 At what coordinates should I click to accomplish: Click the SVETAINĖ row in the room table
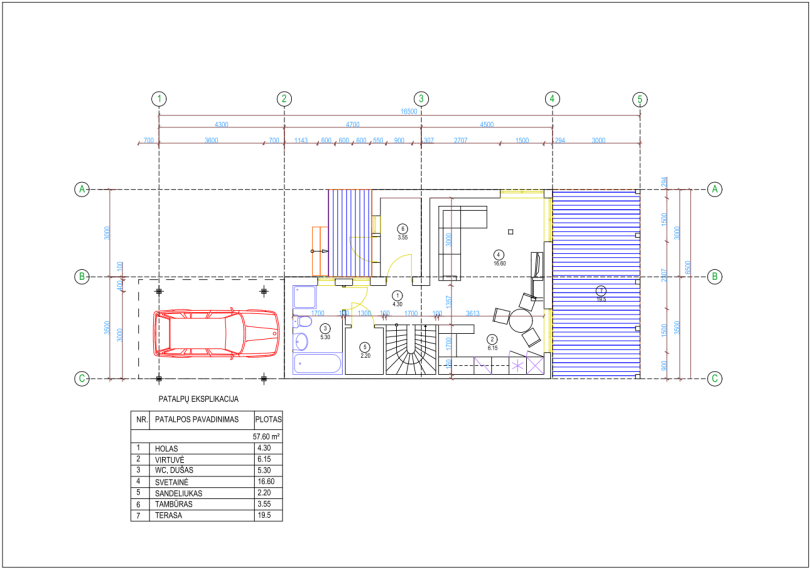[207, 482]
